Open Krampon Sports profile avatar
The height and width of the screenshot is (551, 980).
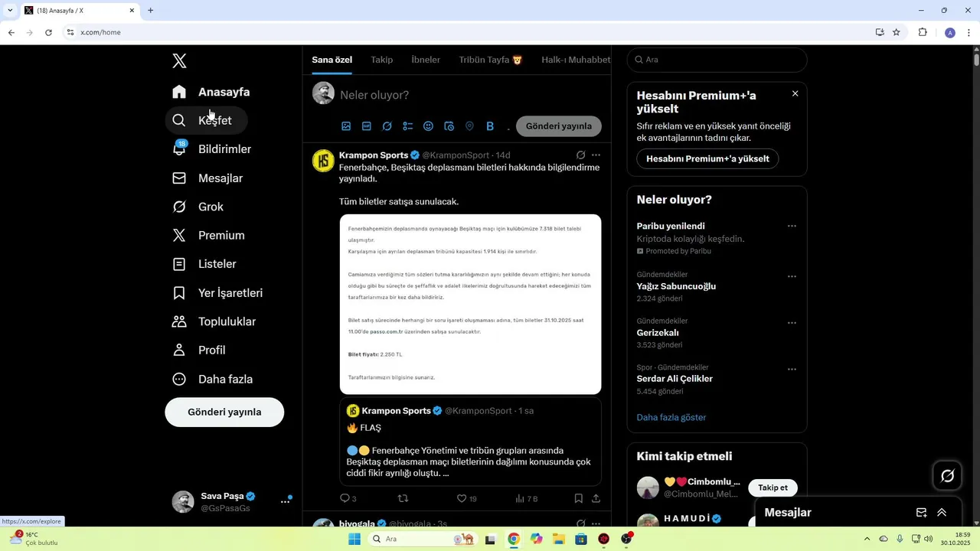point(324,161)
